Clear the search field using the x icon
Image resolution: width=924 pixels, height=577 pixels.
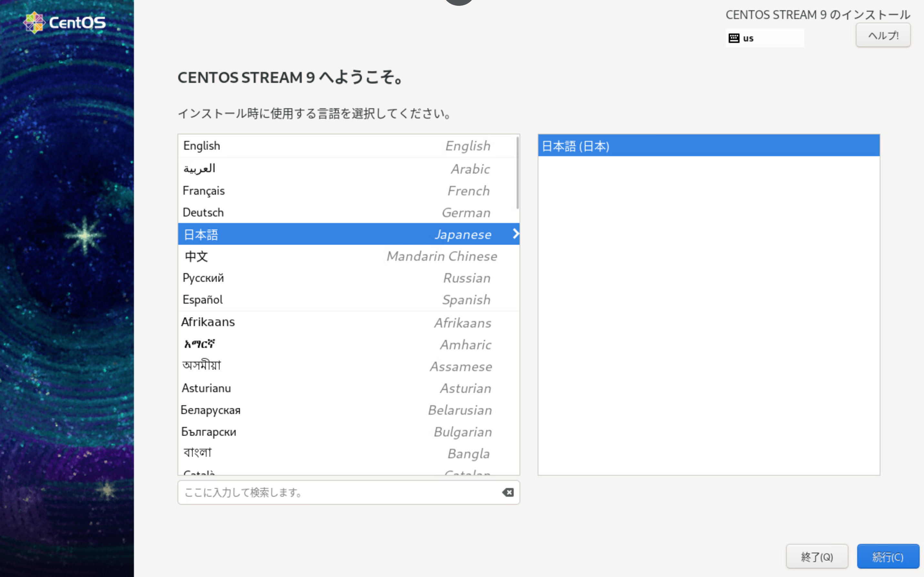(508, 492)
